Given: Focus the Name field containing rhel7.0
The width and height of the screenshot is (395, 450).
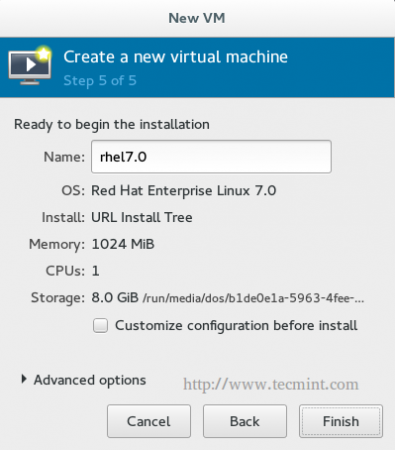Looking at the screenshot, I should tap(211, 157).
